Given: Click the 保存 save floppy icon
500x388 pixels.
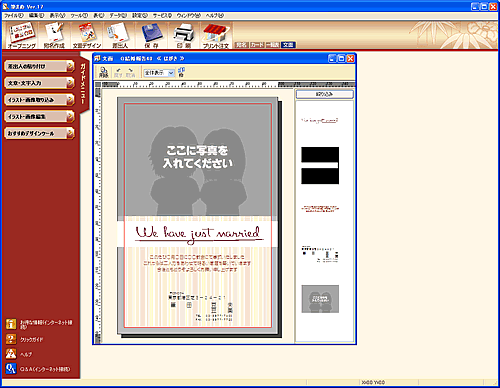Looking at the screenshot, I should 152,35.
